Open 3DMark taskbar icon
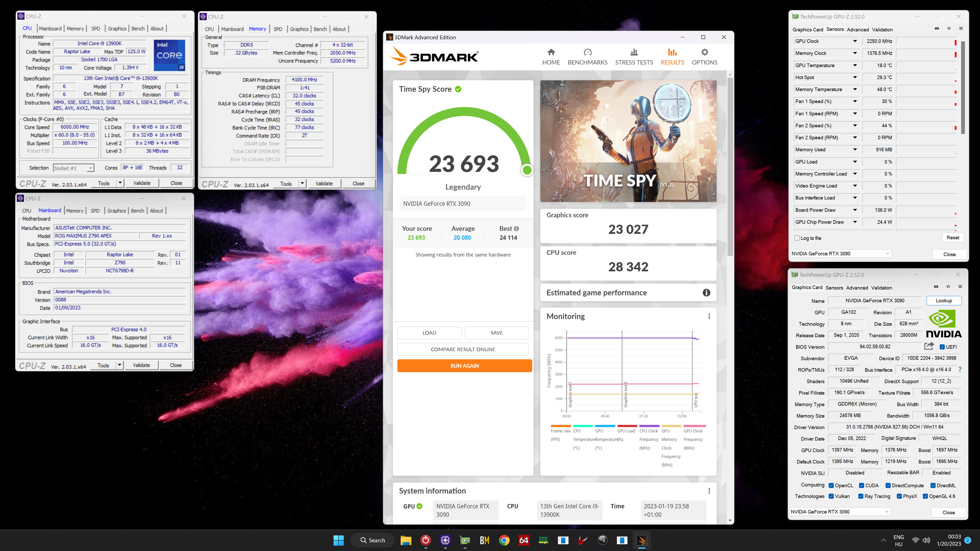Screen dimensions: 980x551 (642, 540)
